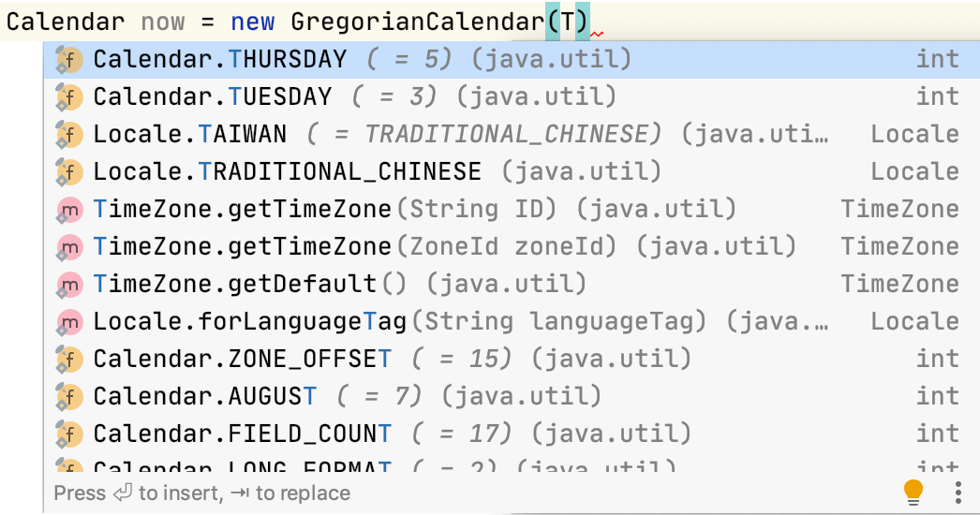The image size is (980, 515).
Task: Click the field icon beside Calendar.THURSDAY
Action: click(x=69, y=60)
